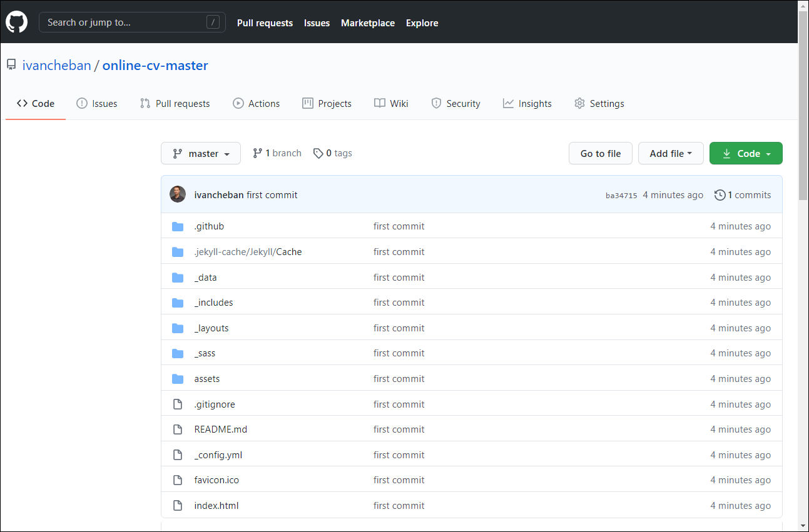Click the GitHub octocat logo
This screenshot has width=809, height=532.
point(17,23)
